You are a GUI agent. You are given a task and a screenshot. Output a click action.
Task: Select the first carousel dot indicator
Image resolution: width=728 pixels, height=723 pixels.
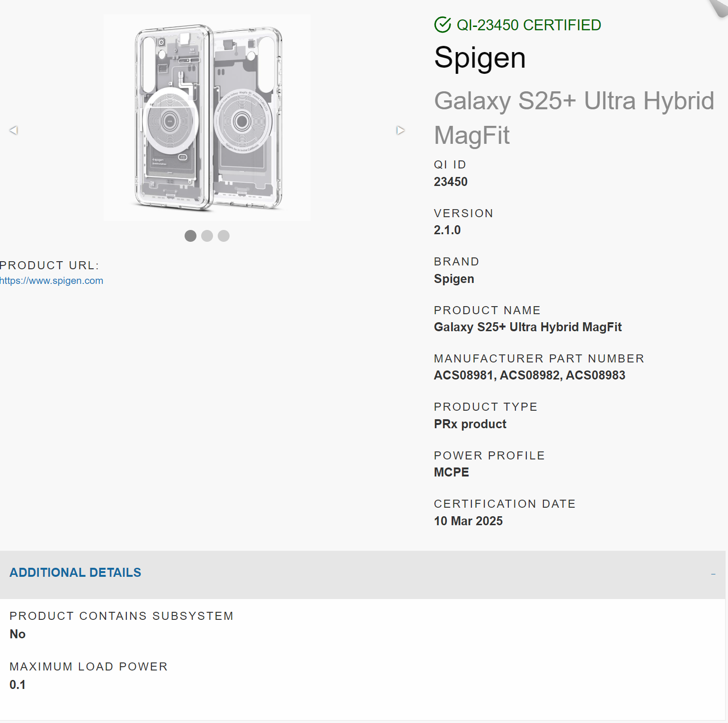pos(190,236)
